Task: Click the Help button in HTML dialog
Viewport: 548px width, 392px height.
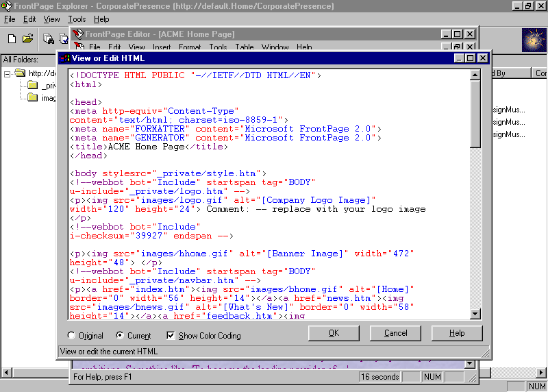Action: (x=457, y=333)
